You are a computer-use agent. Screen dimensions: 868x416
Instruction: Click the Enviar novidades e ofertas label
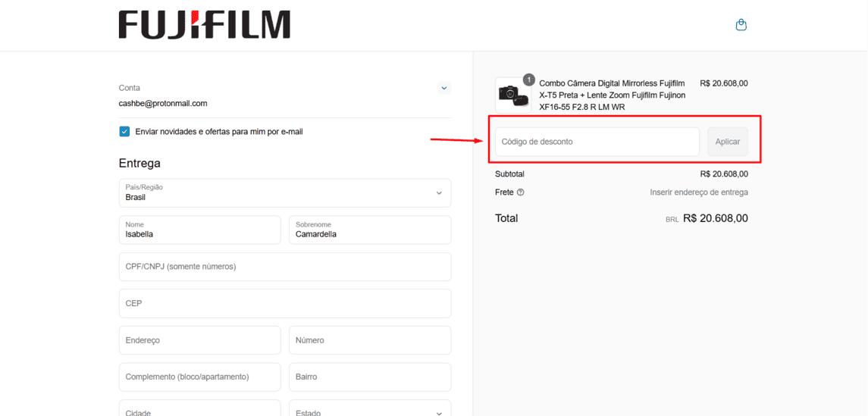coord(219,132)
